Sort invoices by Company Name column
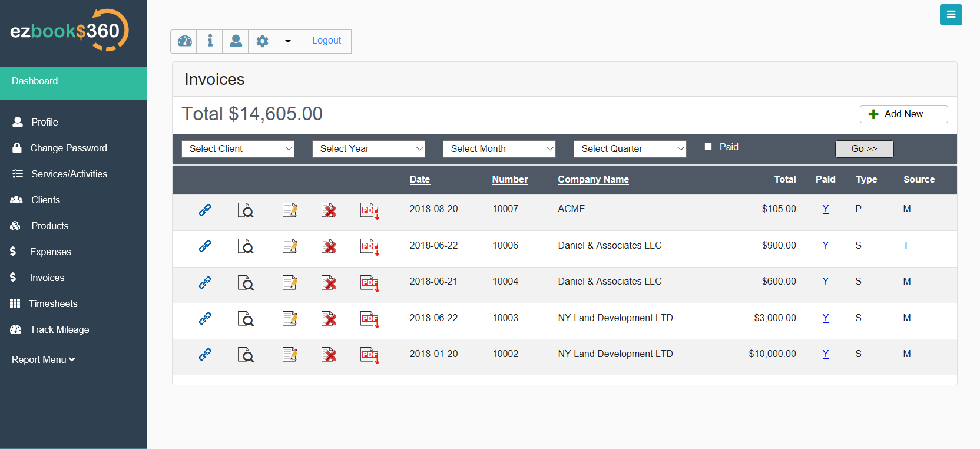 click(593, 180)
